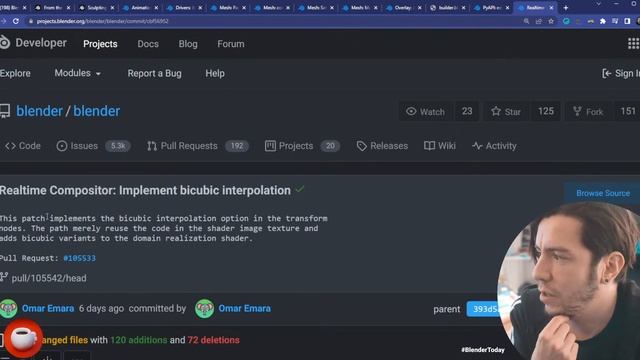
Task: Click the Fork count 151
Action: [x=628, y=111]
